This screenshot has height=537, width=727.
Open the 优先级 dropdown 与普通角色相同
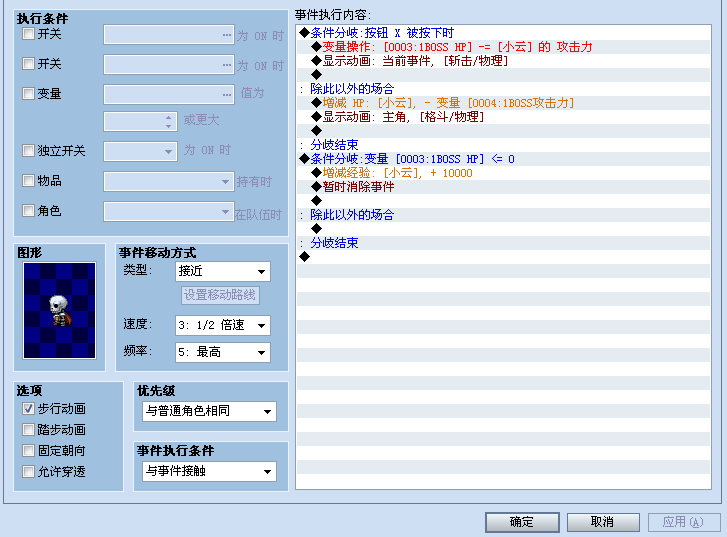pos(210,411)
